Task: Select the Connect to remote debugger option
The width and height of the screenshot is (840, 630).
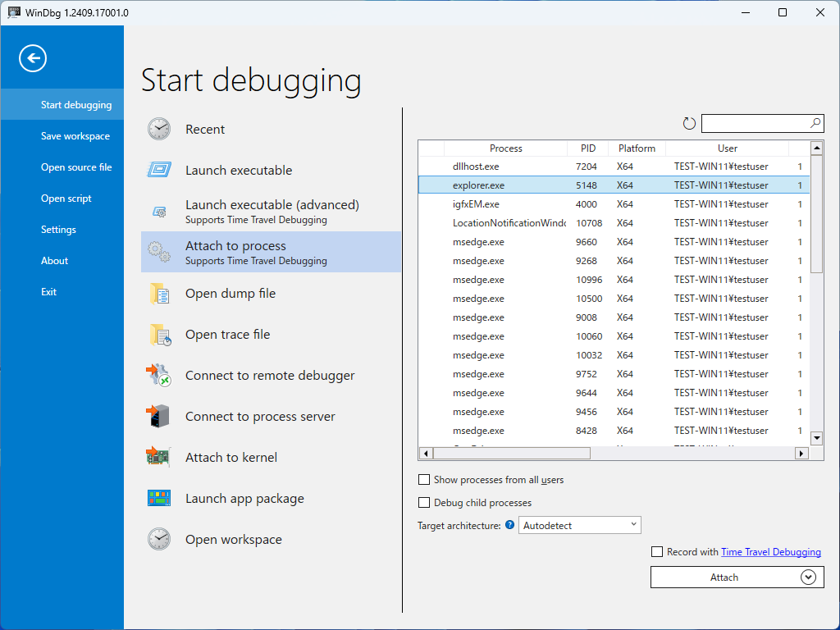Action: point(271,375)
